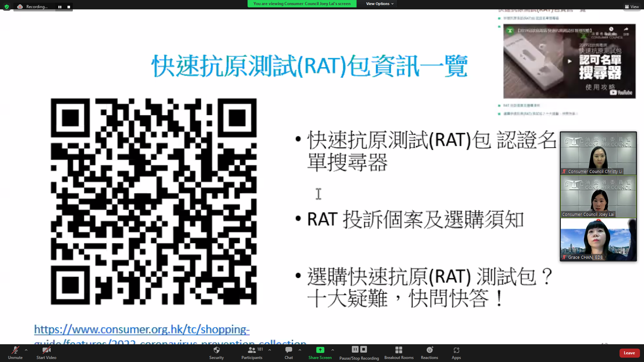
Task: Click the red Leave button
Action: tap(629, 353)
